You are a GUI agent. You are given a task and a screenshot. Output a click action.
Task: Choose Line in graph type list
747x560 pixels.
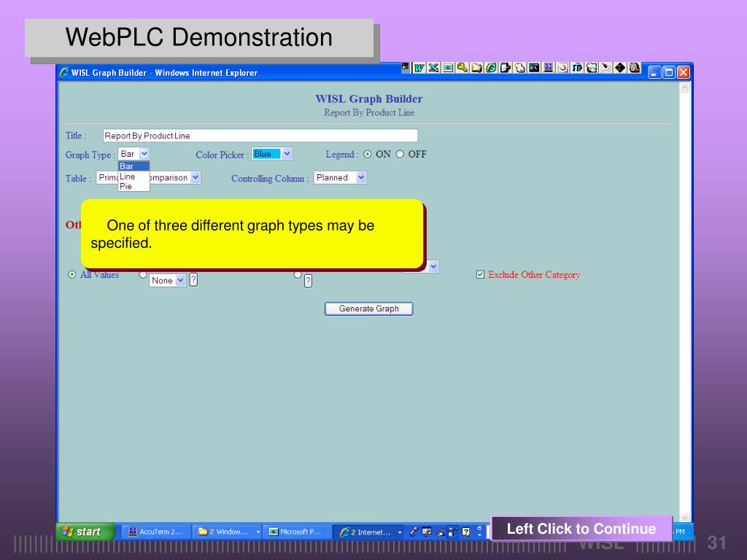click(134, 176)
